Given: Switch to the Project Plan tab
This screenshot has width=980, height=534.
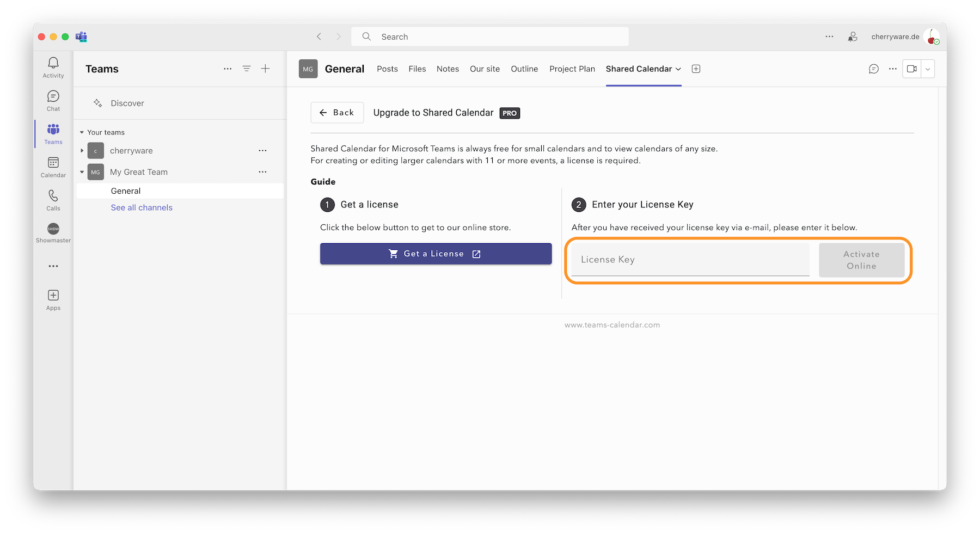Looking at the screenshot, I should coord(572,69).
